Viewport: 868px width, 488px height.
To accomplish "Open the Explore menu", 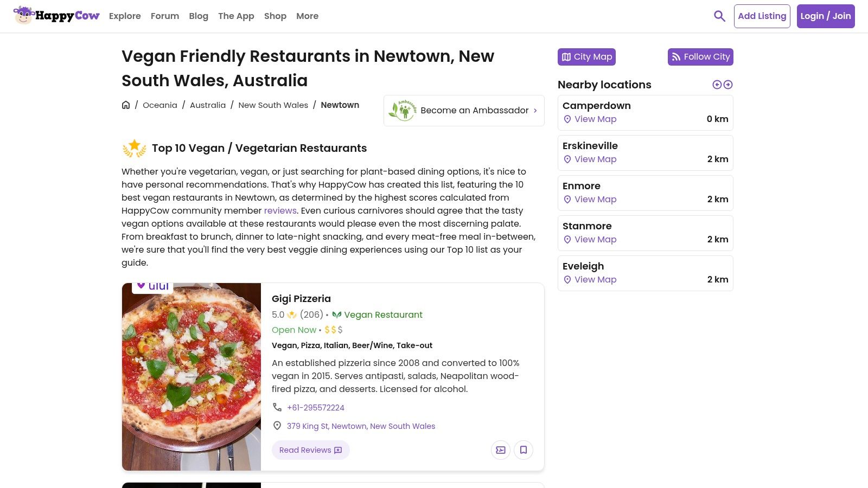I will [x=125, y=16].
